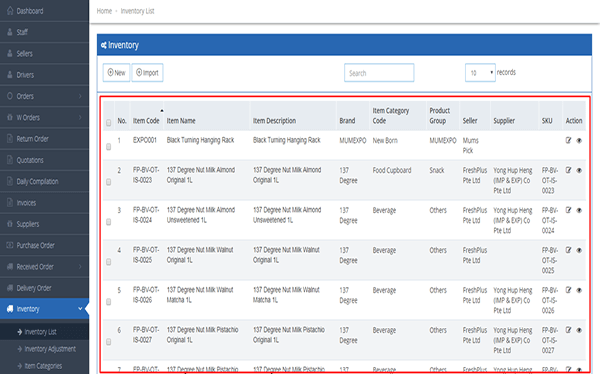Click 'Food Cupboard' category cell

click(x=392, y=170)
